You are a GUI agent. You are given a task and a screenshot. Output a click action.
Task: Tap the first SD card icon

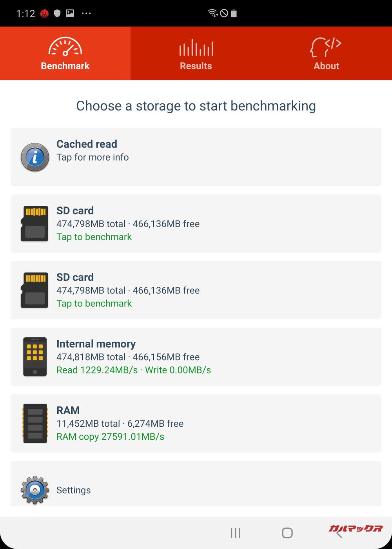[35, 224]
